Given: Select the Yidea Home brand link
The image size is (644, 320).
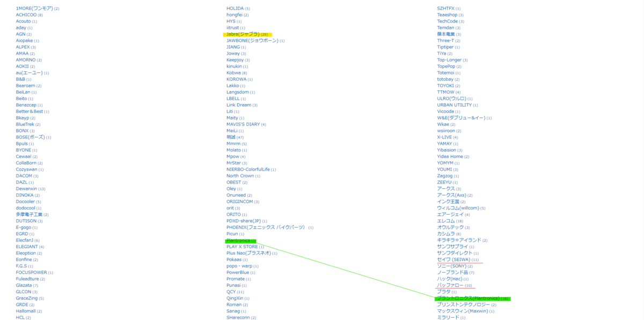Looking at the screenshot, I should coord(450,157).
